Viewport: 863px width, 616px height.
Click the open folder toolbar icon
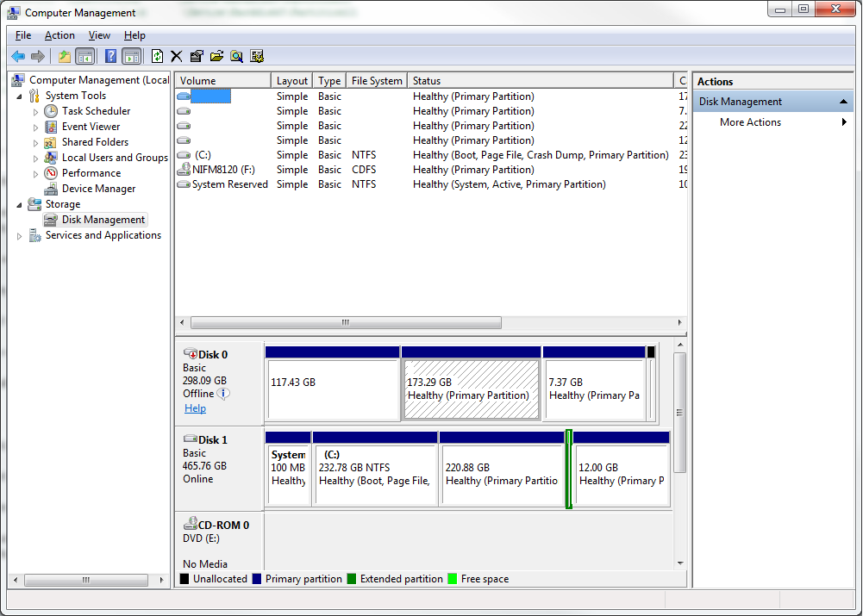(x=216, y=56)
